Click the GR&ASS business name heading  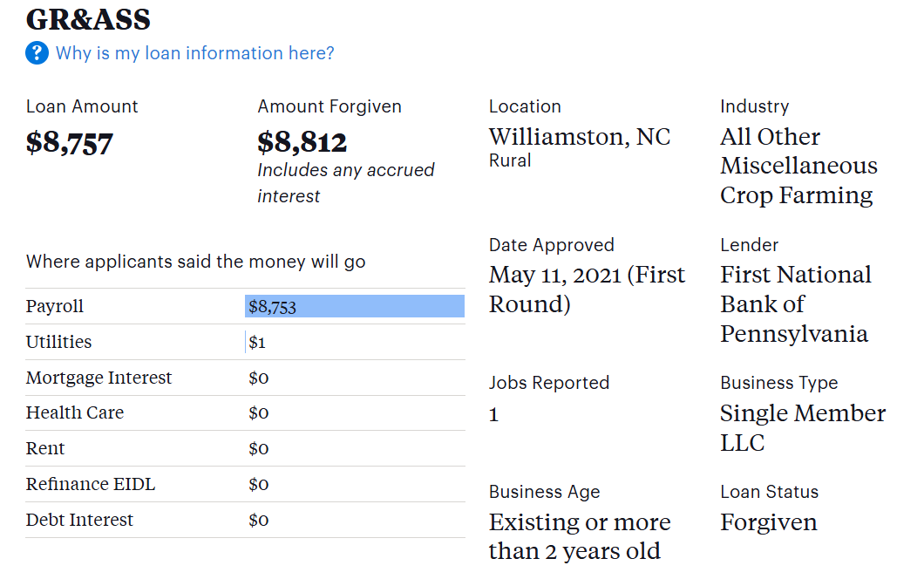(88, 20)
